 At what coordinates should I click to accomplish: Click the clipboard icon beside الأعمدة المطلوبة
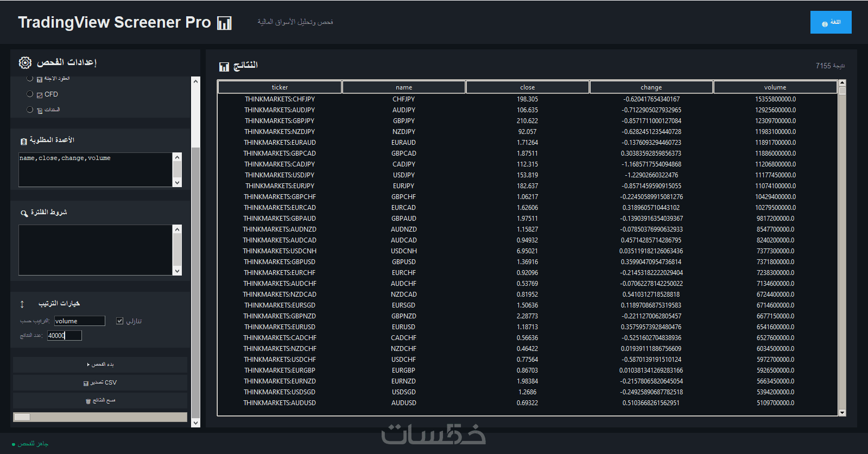pyautogui.click(x=24, y=141)
